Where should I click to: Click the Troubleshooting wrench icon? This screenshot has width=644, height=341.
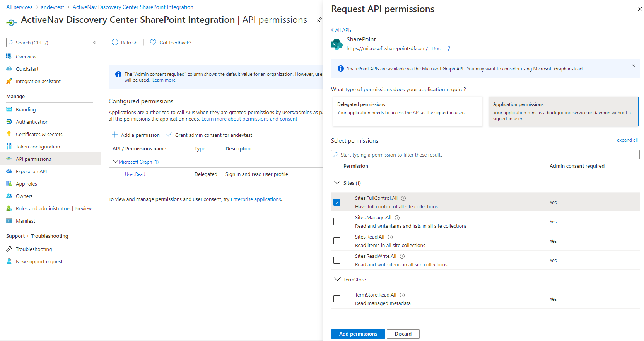pyautogui.click(x=9, y=249)
